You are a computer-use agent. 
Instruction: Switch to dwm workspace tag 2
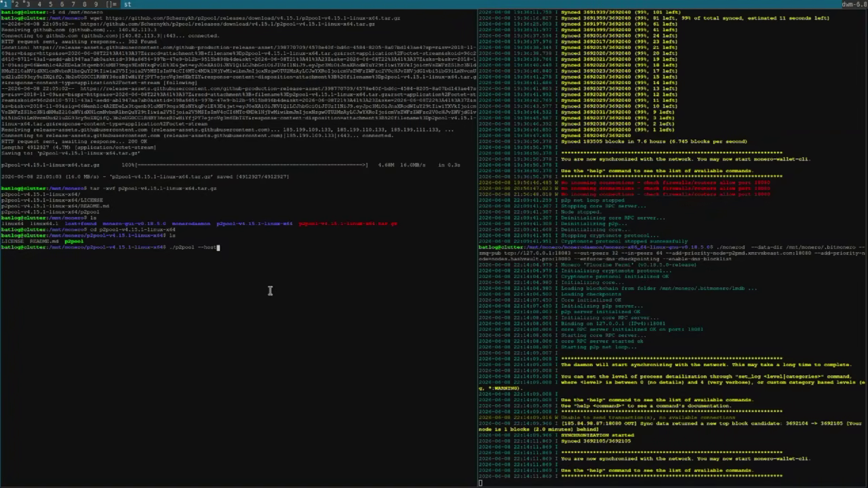(x=16, y=4)
